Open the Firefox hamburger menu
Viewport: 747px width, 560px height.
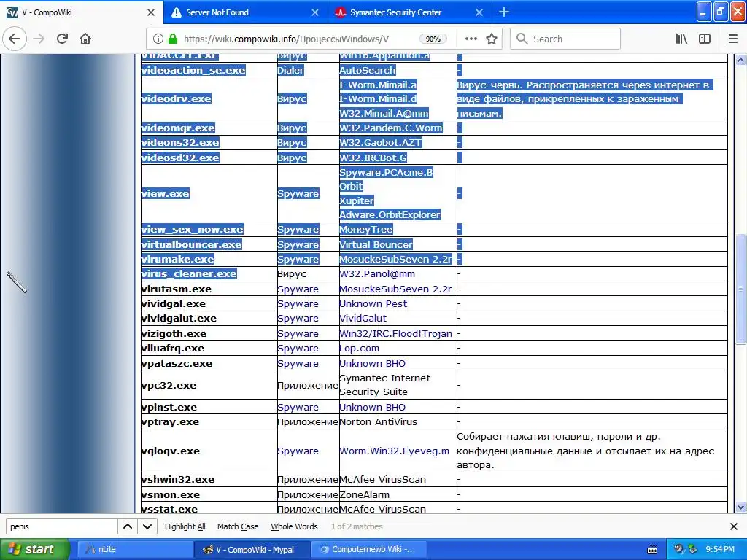coord(733,39)
